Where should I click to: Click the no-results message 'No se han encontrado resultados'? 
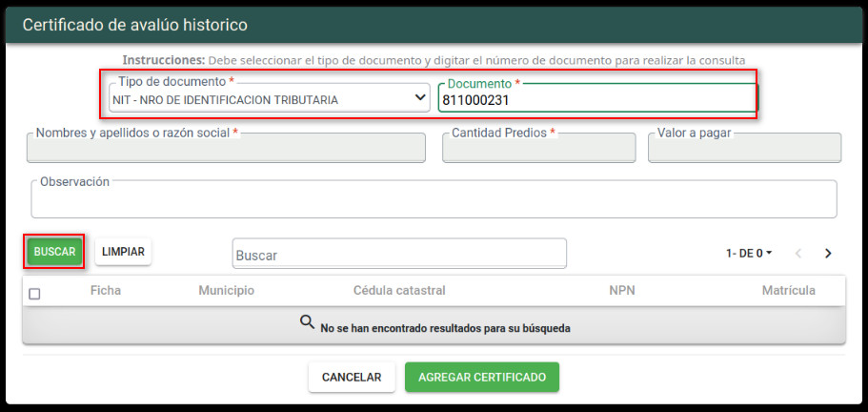tap(445, 328)
